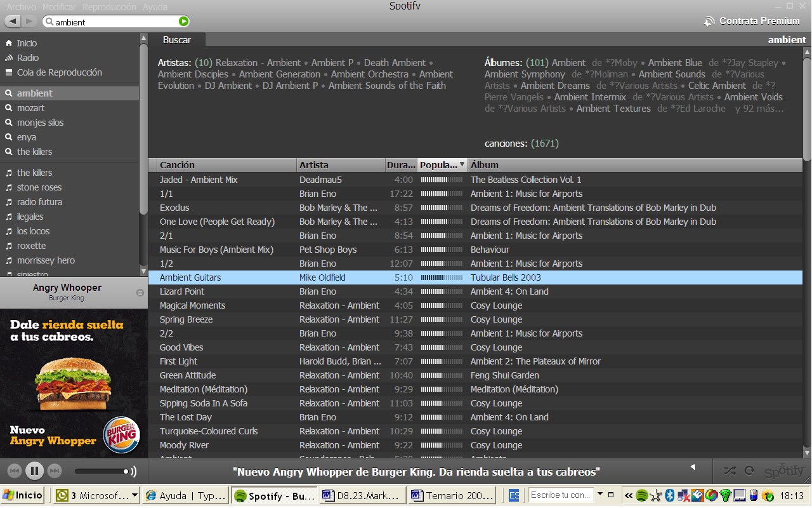Select the 'ambient' saved search

coord(69,93)
